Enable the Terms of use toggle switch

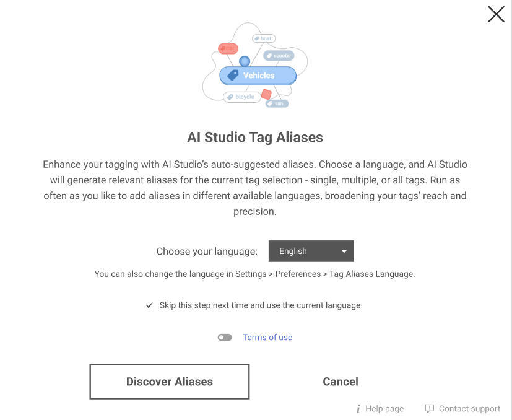[225, 337]
